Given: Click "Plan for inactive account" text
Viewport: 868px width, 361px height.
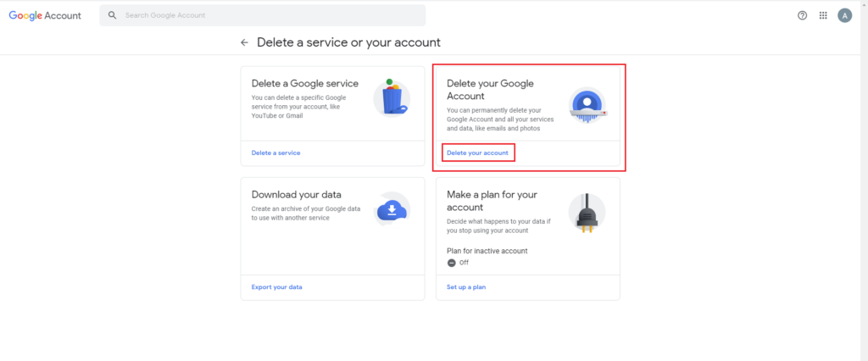Looking at the screenshot, I should pos(487,251).
